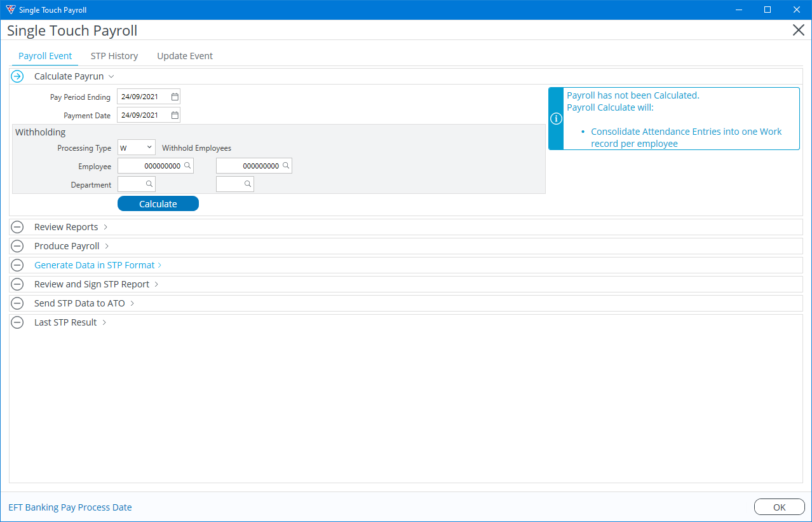
Task: Click the 'Withhold Employees' label
Action: 196,148
